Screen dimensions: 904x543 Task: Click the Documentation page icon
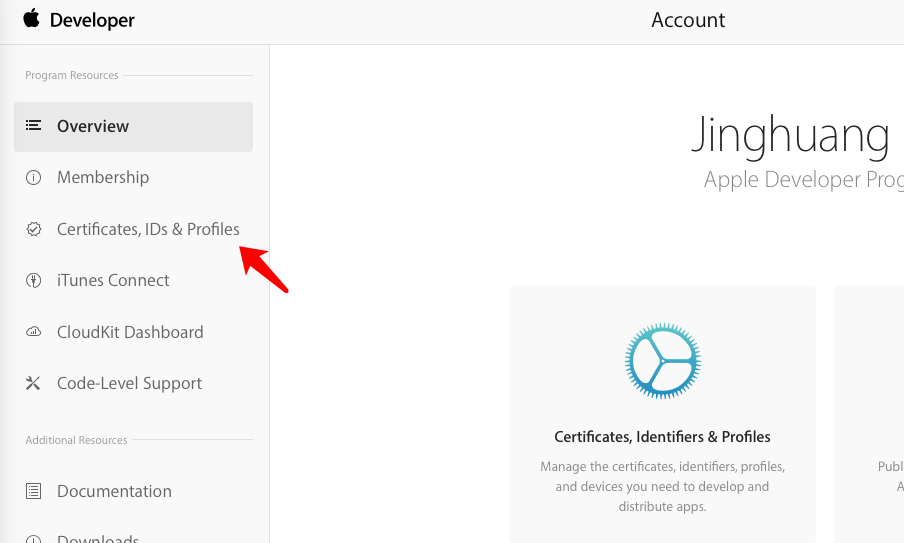coord(33,491)
